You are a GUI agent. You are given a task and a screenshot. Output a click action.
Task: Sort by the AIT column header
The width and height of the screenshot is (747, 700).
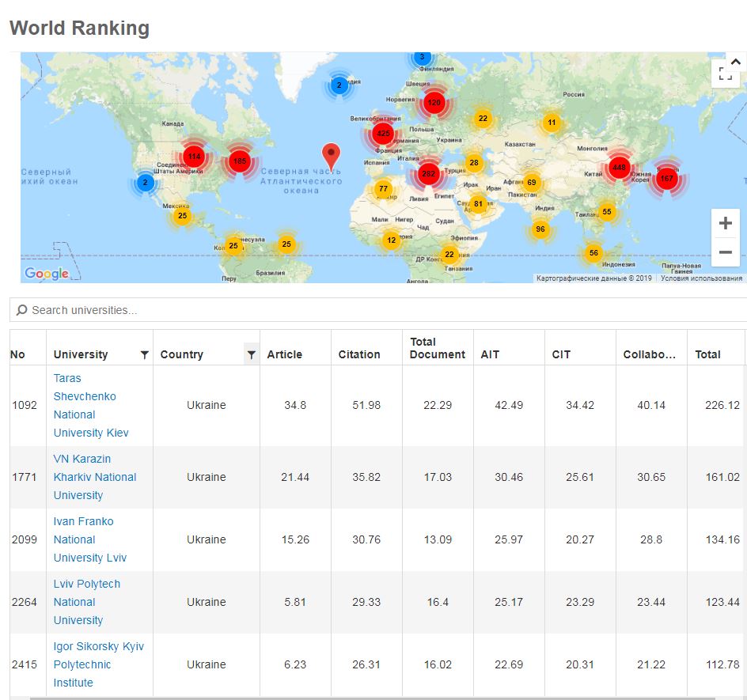[490, 354]
